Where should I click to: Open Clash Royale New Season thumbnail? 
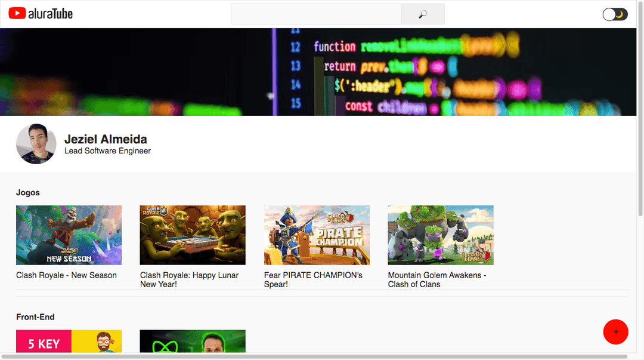coord(69,235)
